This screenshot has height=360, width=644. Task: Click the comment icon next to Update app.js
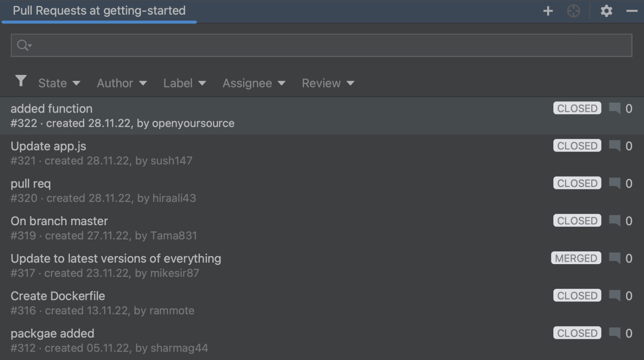tap(614, 146)
